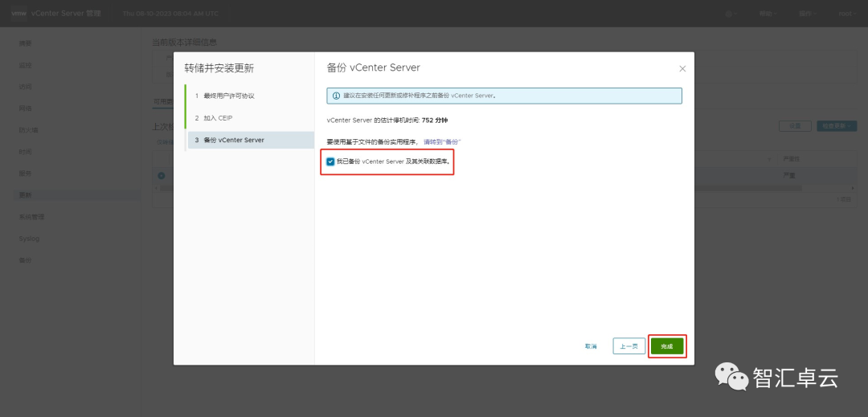Image resolution: width=868 pixels, height=417 pixels.
Task: Open 访问 in the left sidebar
Action: (x=26, y=87)
